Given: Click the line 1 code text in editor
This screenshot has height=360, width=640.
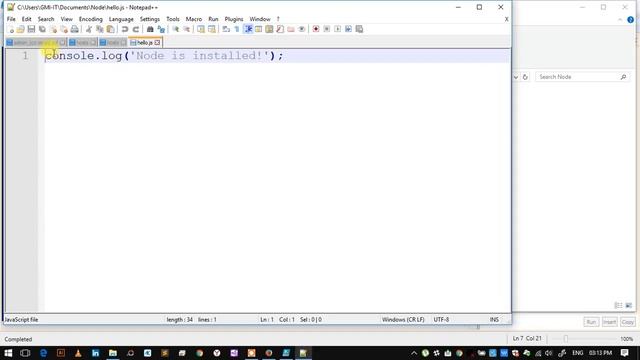Looking at the screenshot, I should (164, 56).
